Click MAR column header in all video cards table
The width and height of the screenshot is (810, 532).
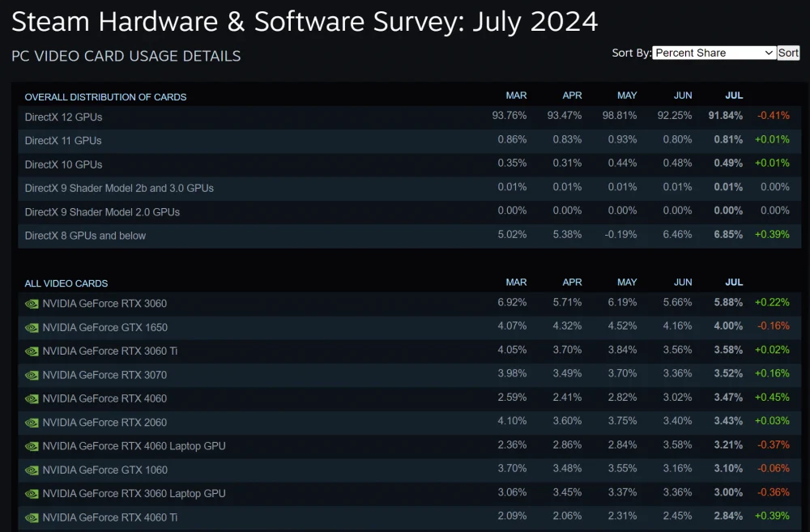[x=516, y=283]
